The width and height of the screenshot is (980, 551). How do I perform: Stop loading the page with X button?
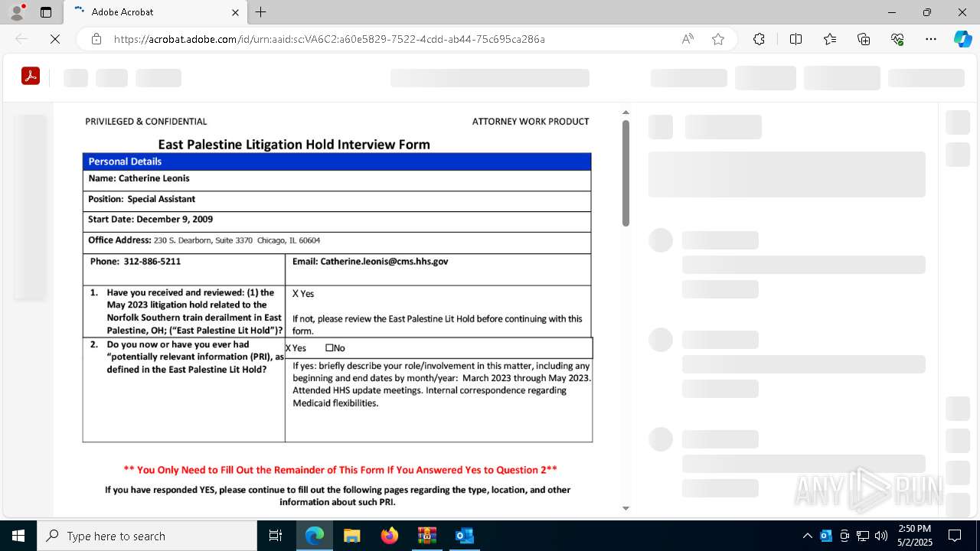[55, 39]
